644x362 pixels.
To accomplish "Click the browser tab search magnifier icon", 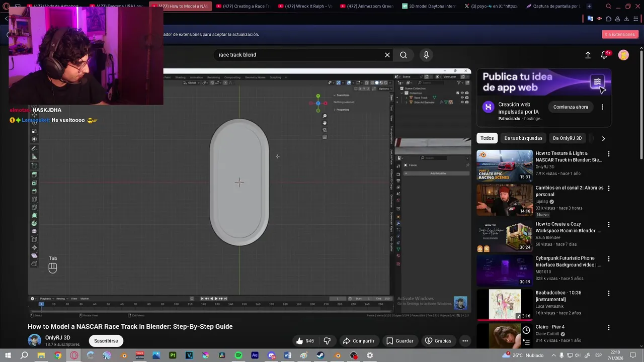I will 609,6.
